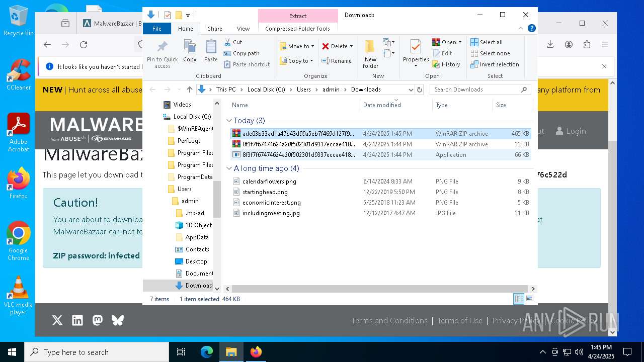
Task: Click Users in the address breadcrumb
Action: click(303, 89)
